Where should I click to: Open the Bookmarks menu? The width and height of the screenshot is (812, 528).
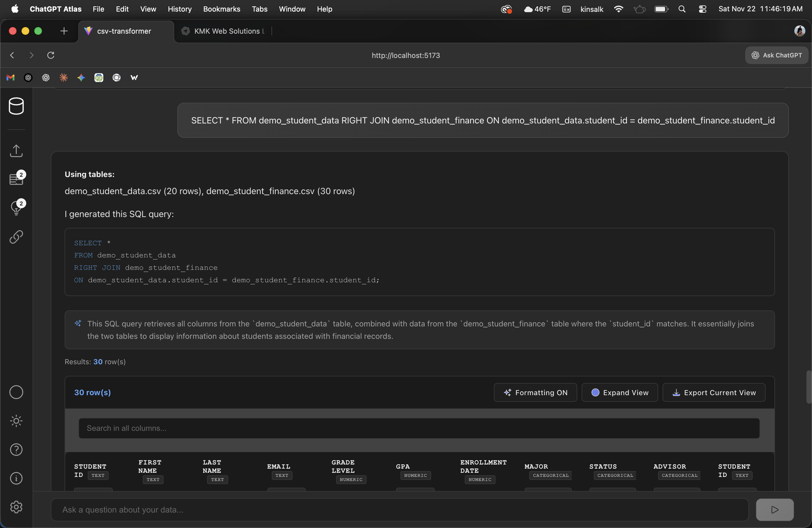point(222,9)
